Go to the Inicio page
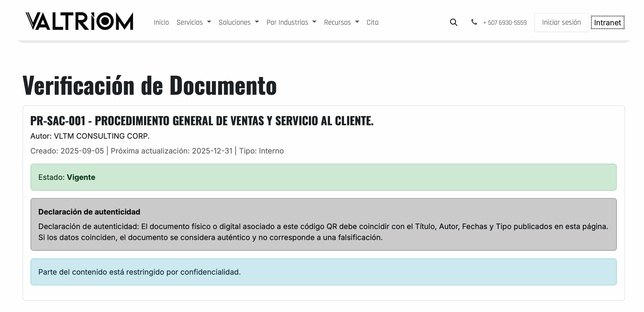Screen dimensions: 644x312 tap(161, 22)
